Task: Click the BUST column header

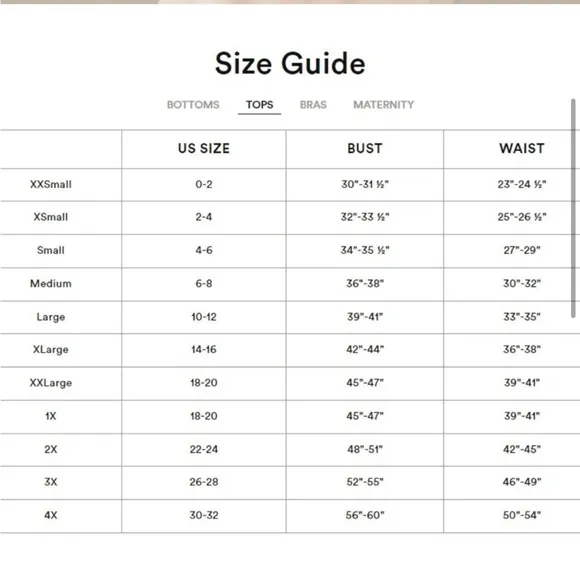Action: [364, 148]
